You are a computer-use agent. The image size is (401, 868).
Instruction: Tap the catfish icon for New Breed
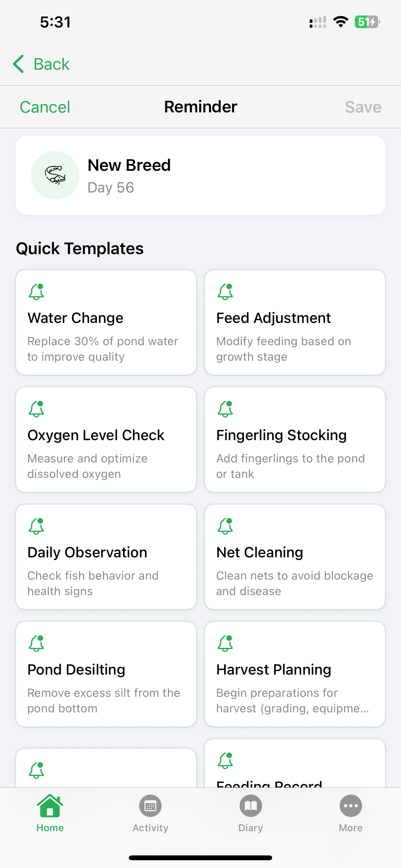click(x=55, y=175)
